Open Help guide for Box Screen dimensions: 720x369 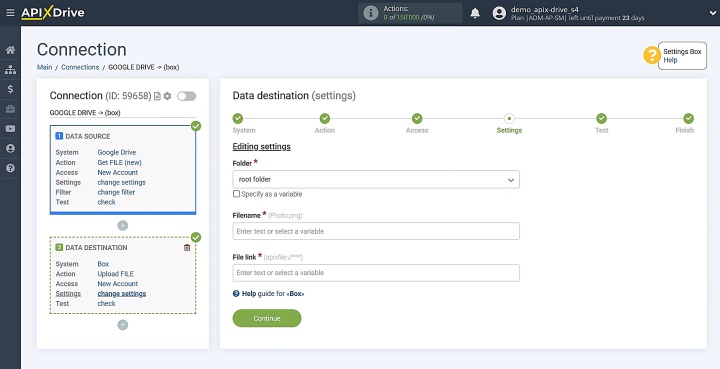(x=269, y=294)
